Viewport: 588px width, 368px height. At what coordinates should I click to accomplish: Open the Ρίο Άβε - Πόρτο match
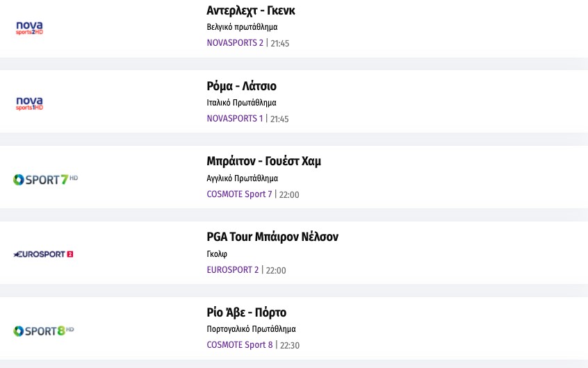pos(246,312)
